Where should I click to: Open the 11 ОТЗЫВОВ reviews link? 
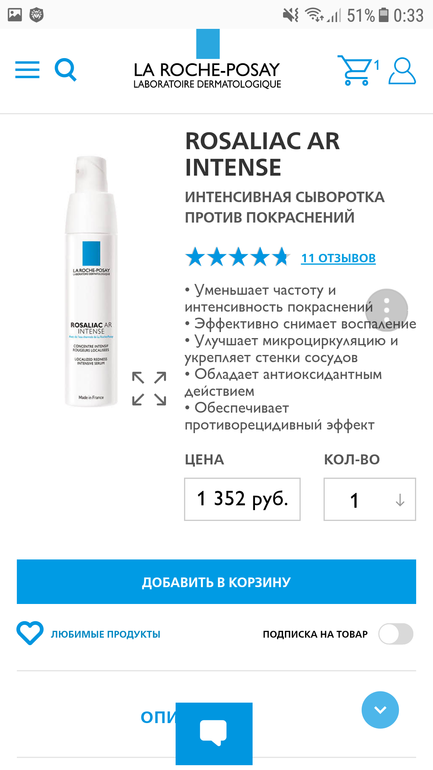[x=338, y=258]
